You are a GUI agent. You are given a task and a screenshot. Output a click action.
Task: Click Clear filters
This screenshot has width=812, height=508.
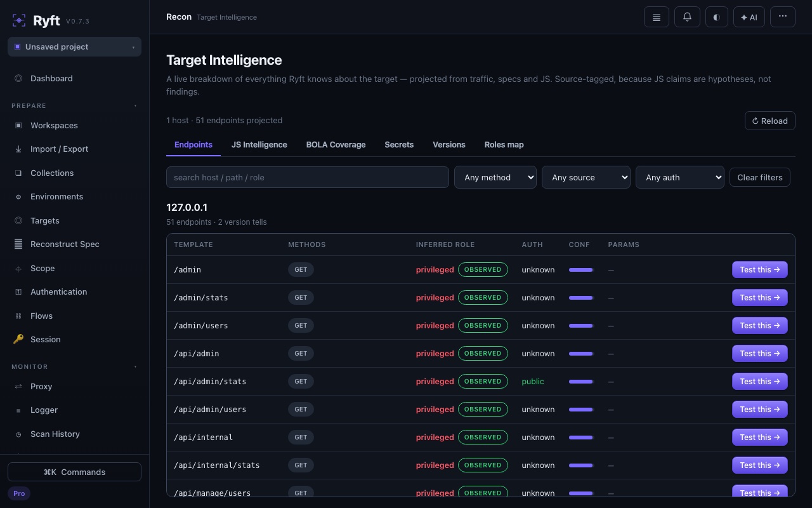point(760,177)
